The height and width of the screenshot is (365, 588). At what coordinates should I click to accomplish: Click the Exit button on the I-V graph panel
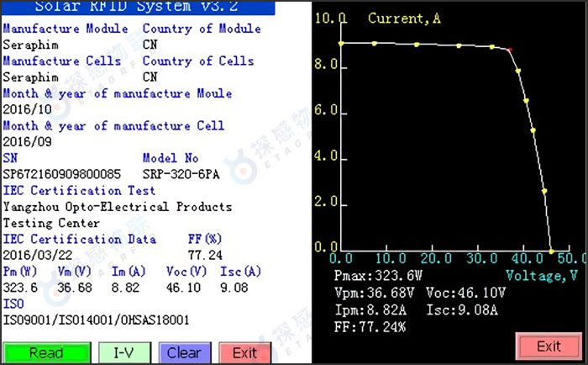coord(549,346)
